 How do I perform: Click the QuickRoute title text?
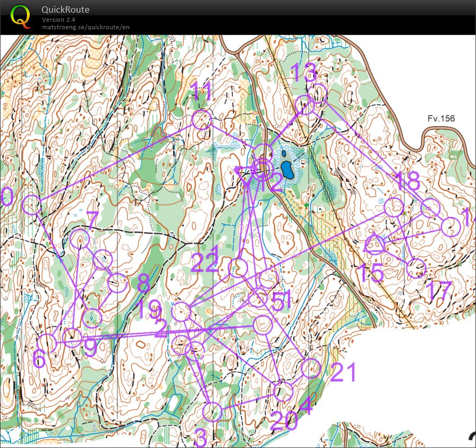[x=65, y=10]
